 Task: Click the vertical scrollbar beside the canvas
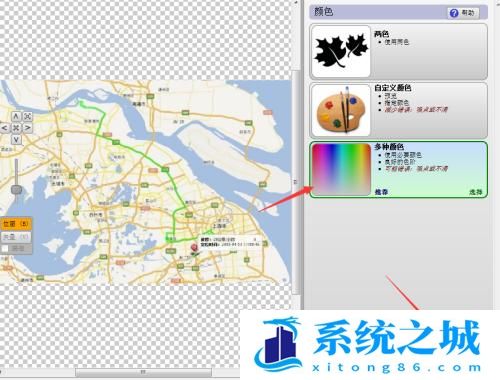click(295, 182)
